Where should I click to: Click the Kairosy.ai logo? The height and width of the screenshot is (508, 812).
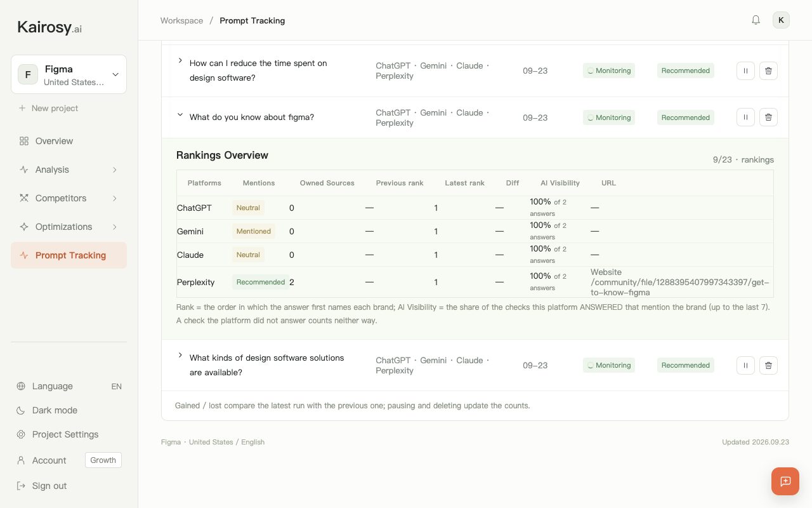click(x=49, y=27)
